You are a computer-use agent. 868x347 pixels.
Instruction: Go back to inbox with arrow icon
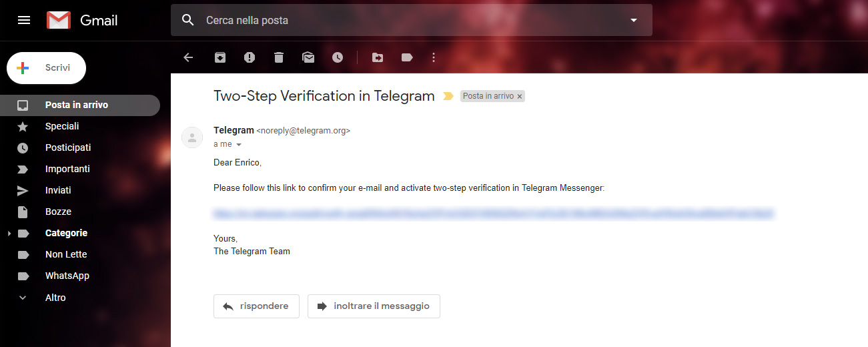(188, 57)
